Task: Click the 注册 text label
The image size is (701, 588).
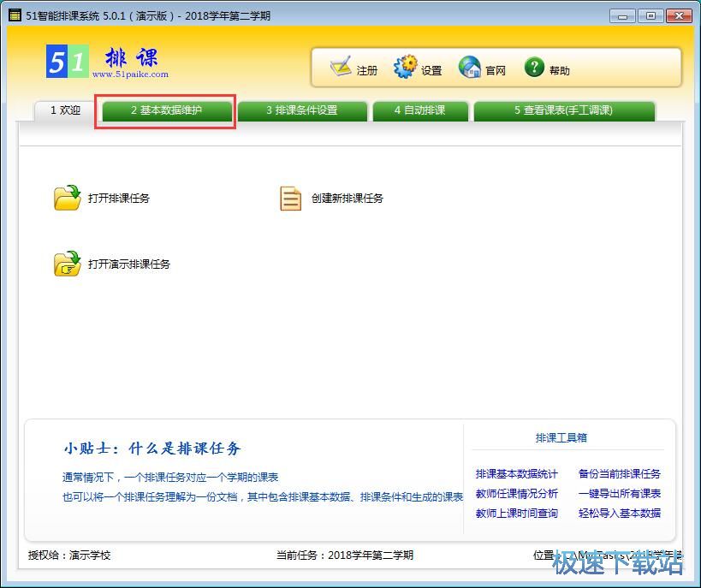Action: (367, 71)
